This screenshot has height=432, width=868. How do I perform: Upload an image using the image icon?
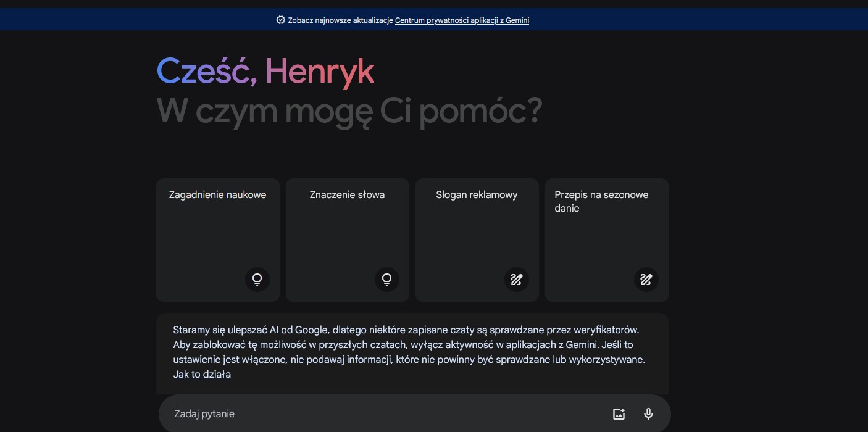[619, 414]
